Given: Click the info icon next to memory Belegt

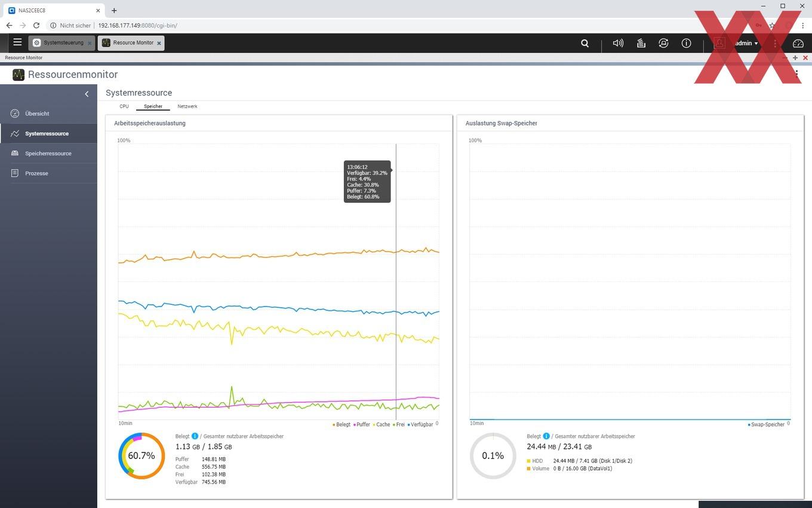Looking at the screenshot, I should (195, 436).
